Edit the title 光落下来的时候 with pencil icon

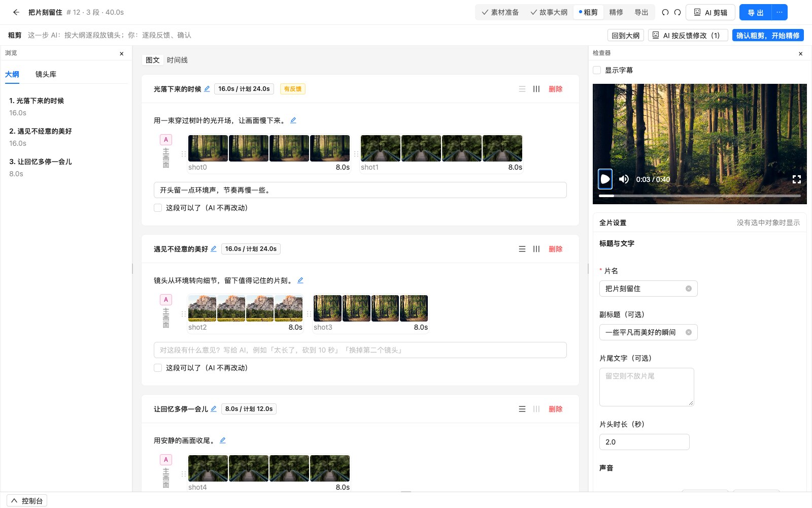[207, 89]
